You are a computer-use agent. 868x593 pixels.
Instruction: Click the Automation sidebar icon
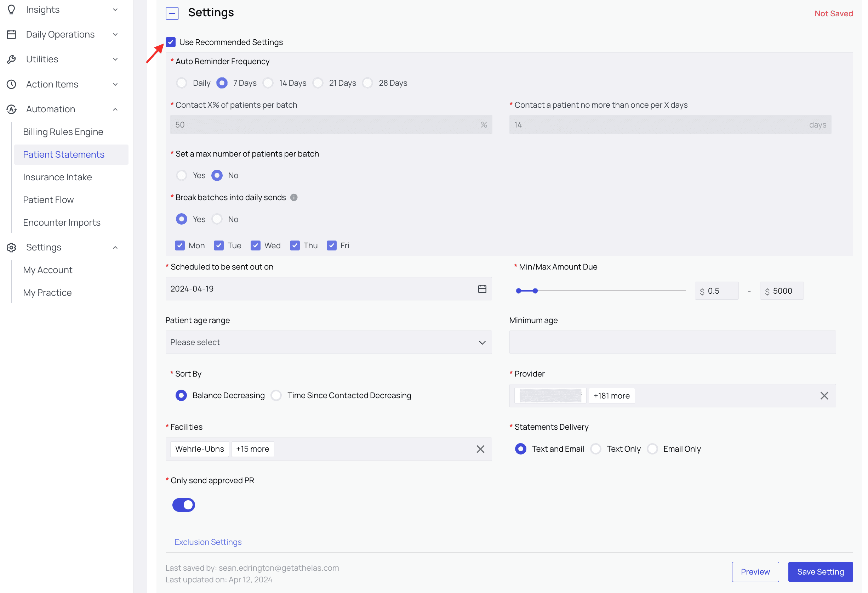(12, 109)
